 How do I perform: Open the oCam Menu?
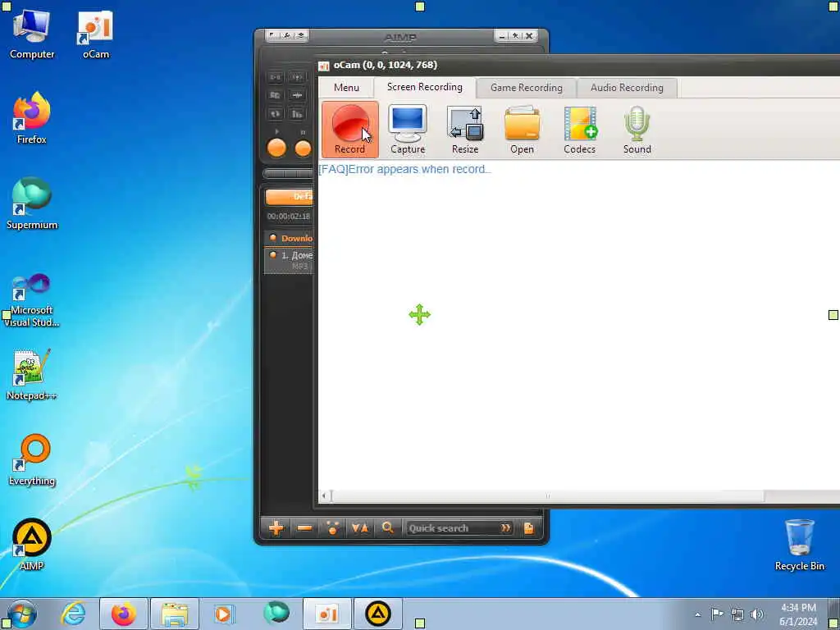346,87
